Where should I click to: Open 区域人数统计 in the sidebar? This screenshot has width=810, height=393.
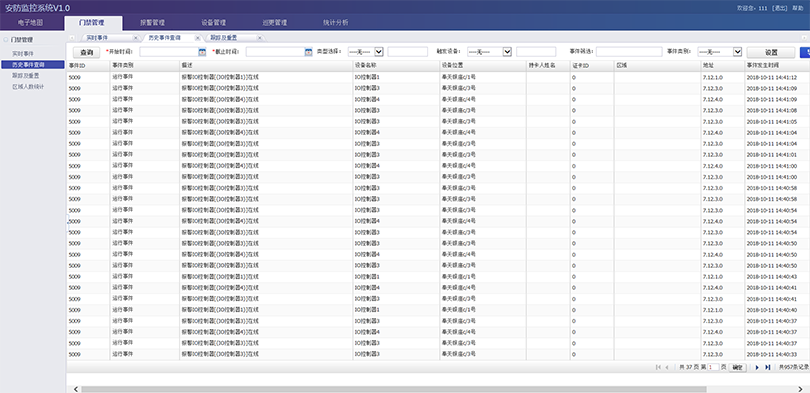[x=28, y=87]
